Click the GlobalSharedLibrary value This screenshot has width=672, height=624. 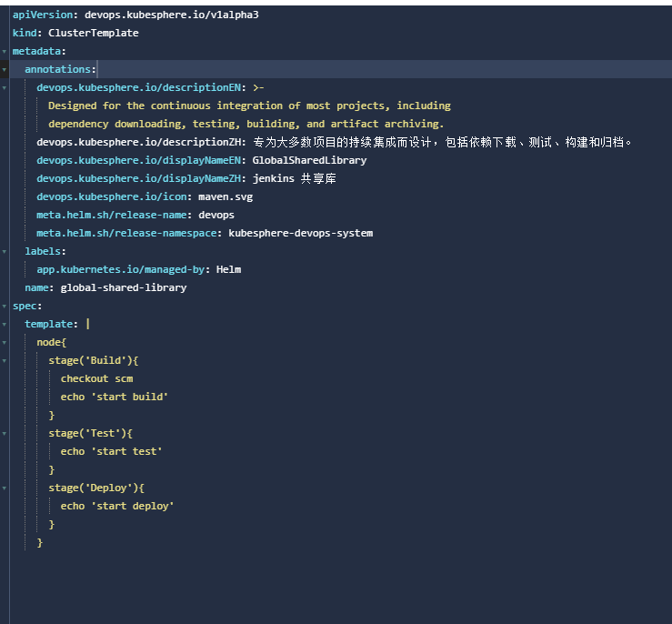pyautogui.click(x=309, y=160)
